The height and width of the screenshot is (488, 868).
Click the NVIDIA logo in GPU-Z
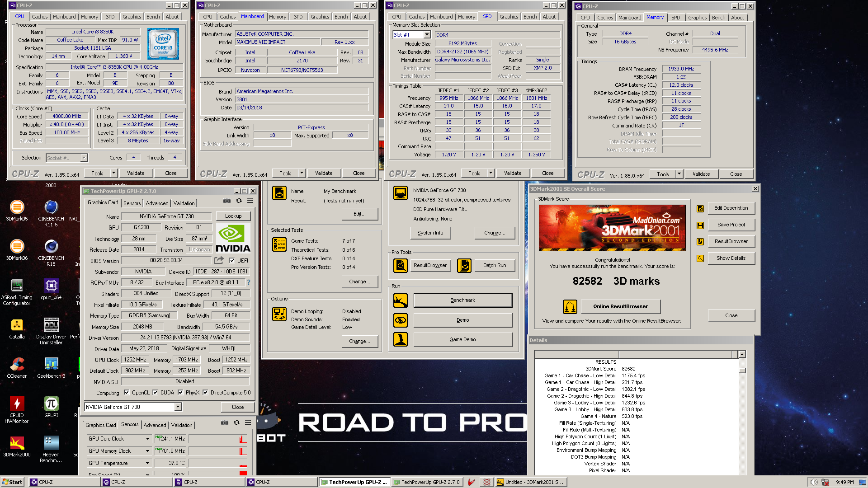click(x=233, y=238)
